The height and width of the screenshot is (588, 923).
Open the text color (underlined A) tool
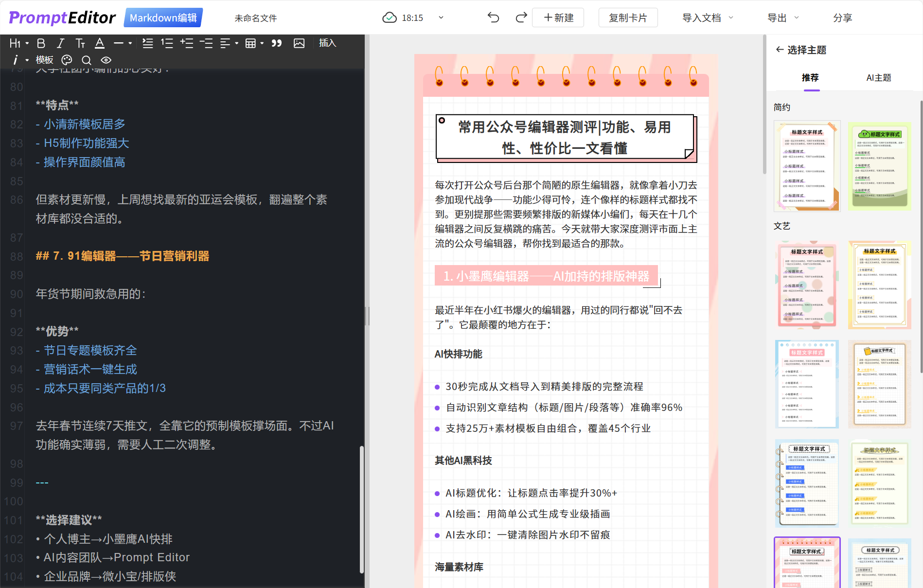tap(100, 43)
